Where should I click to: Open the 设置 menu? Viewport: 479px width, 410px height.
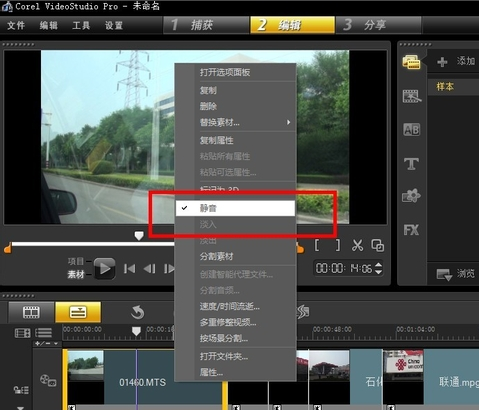tap(114, 26)
